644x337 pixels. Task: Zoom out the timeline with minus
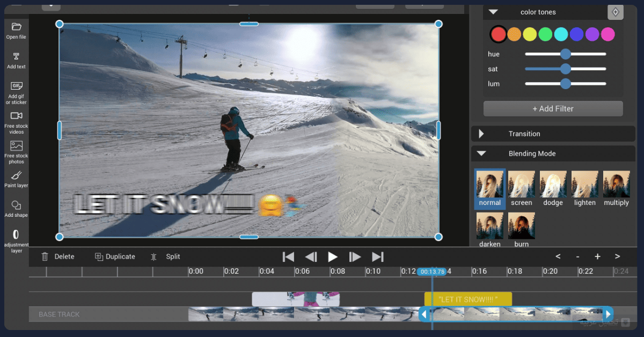[x=577, y=257]
